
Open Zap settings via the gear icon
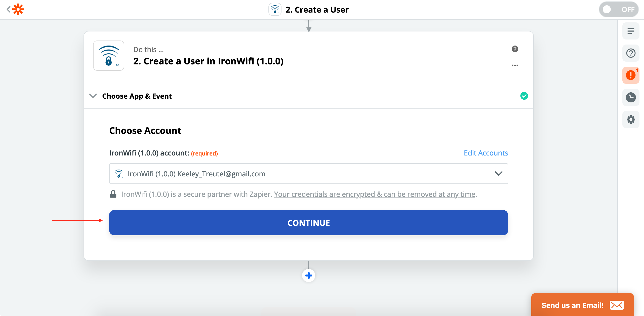(x=631, y=119)
